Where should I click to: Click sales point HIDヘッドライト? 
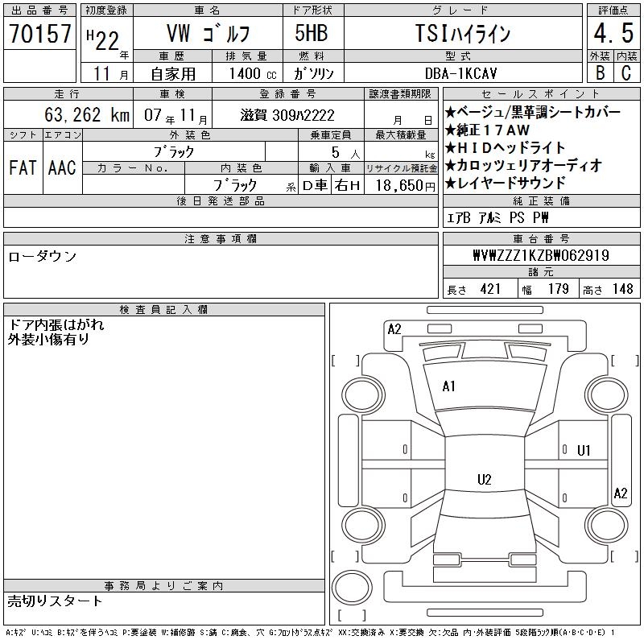tap(506, 147)
